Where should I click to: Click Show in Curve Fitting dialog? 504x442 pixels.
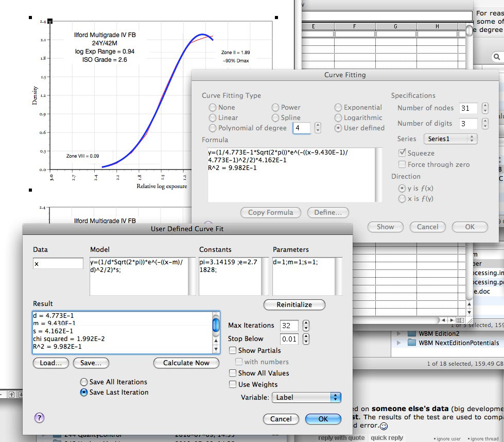[386, 227]
